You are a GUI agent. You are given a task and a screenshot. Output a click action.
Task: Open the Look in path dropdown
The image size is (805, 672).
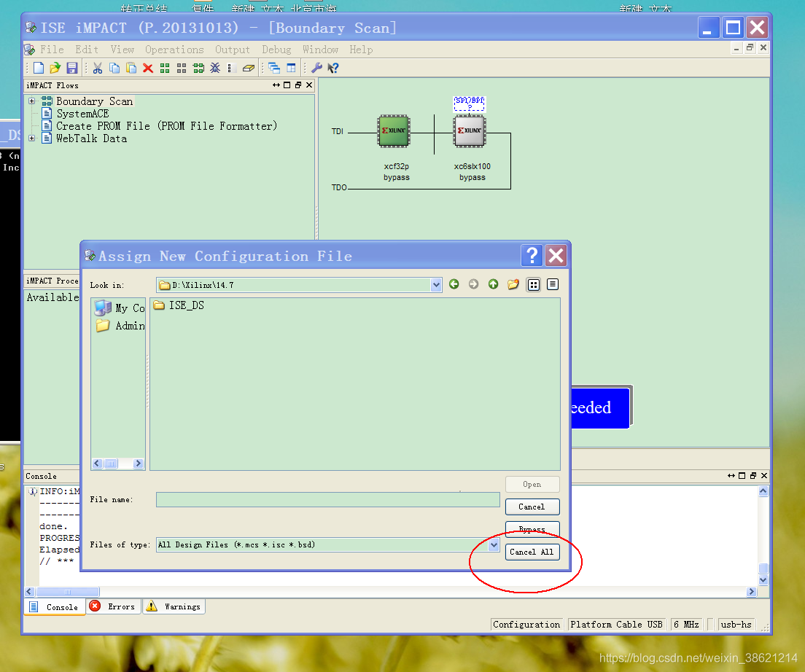436,285
